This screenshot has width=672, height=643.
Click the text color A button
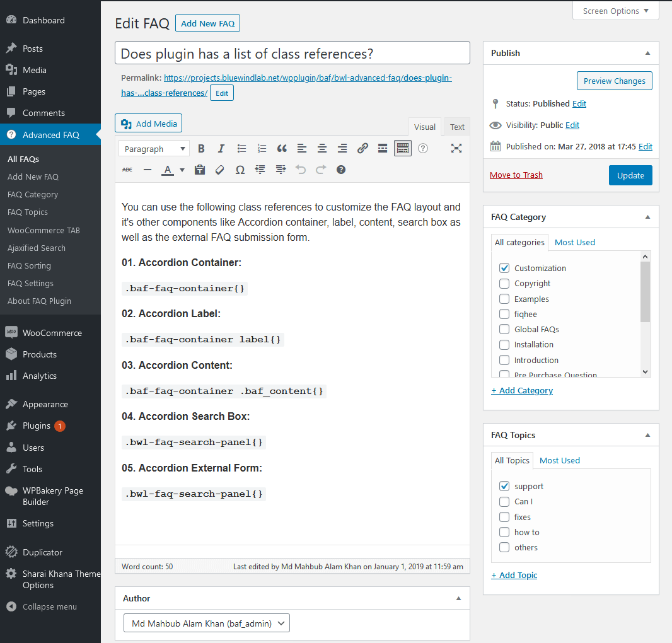168,170
